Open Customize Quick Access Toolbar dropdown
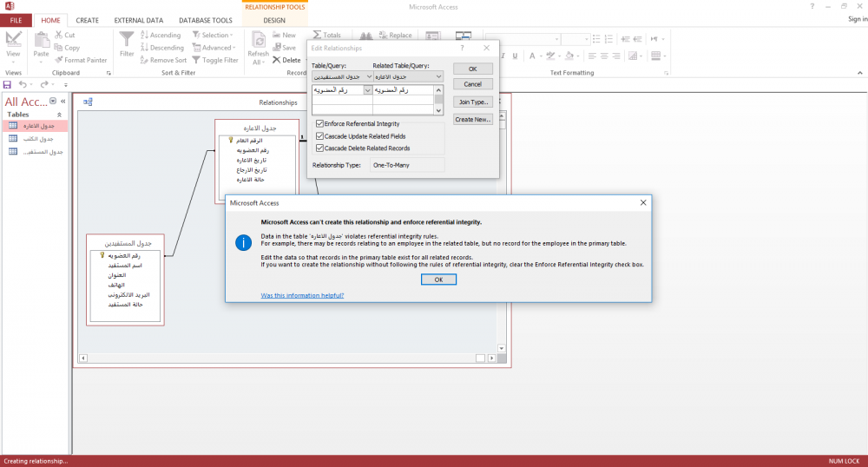 [x=65, y=85]
